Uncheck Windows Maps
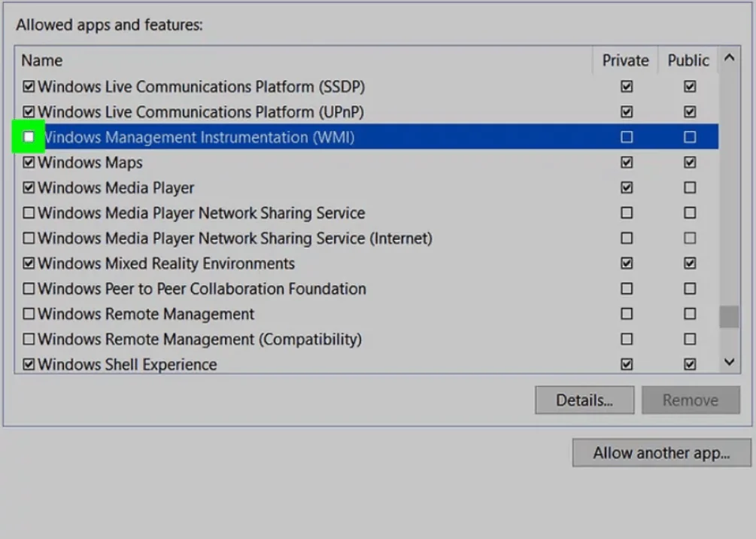Viewport: 756px width, 539px height. 28,162
